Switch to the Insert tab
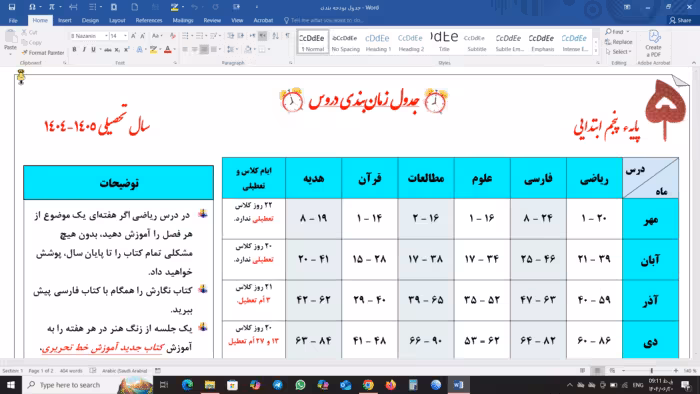Viewport: 700px width, 394px height. click(x=64, y=21)
